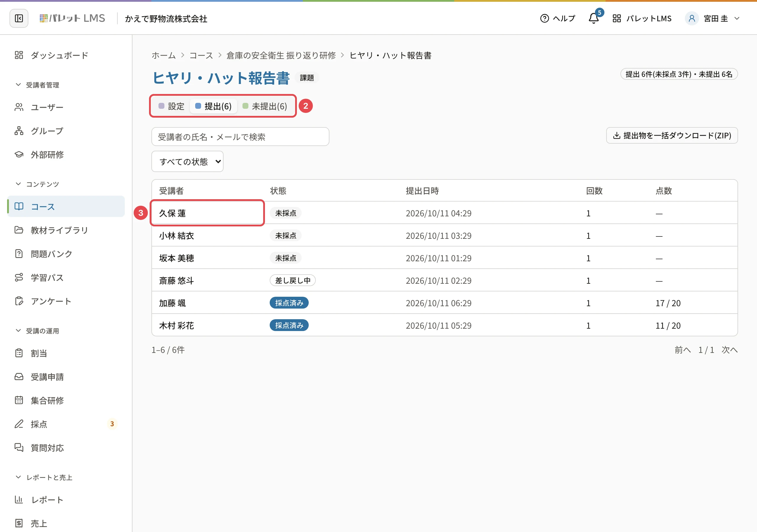Collapse the 受講者管理 section
Screen dimensions: 757x532
point(37,85)
